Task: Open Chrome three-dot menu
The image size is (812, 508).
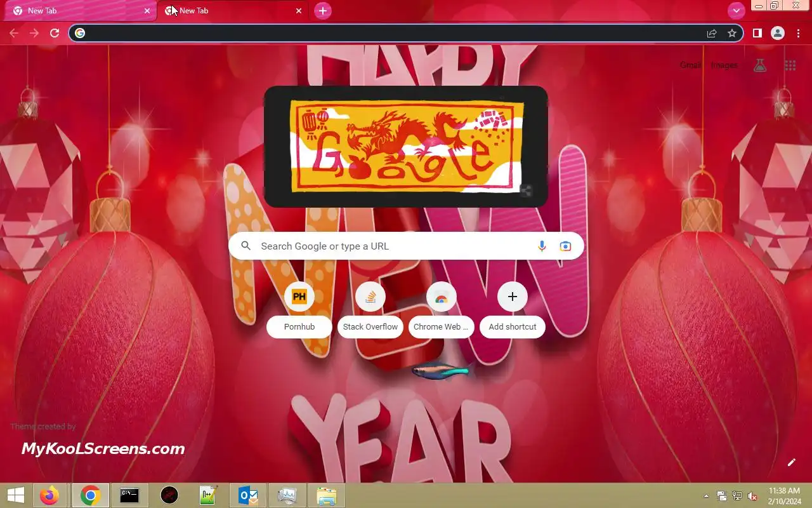Action: tap(798, 33)
